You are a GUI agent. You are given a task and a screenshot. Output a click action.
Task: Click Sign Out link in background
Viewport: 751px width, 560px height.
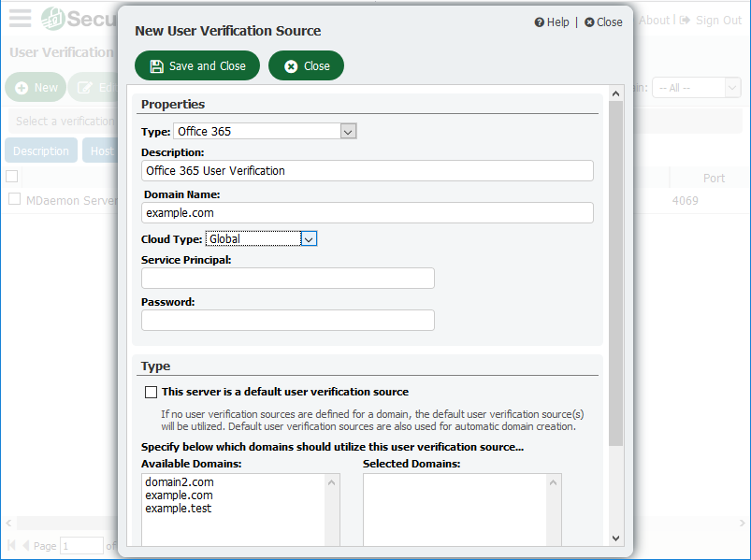coord(711,21)
